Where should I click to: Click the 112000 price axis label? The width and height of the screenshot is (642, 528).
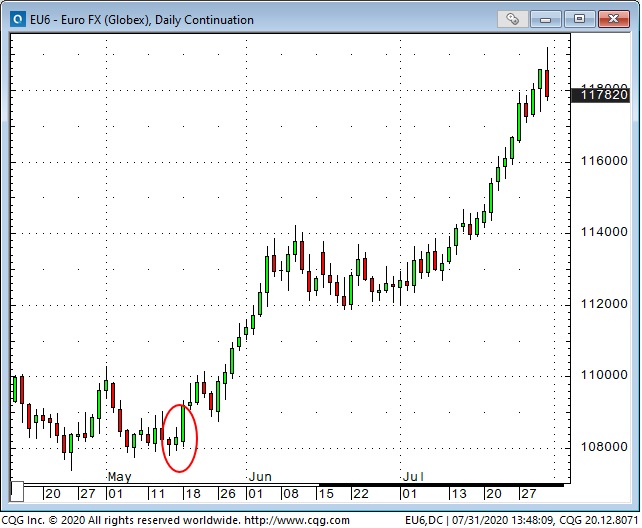(x=604, y=304)
